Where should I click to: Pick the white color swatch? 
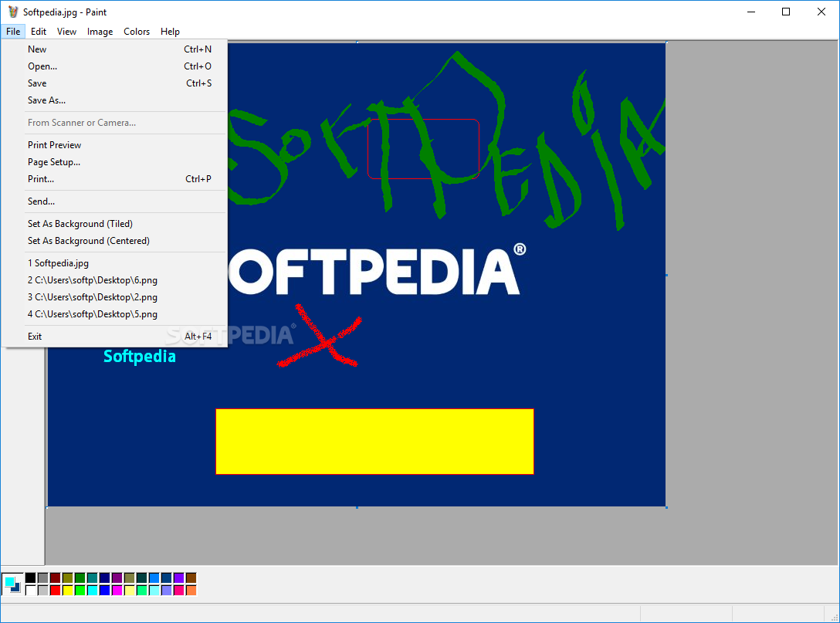(31, 591)
